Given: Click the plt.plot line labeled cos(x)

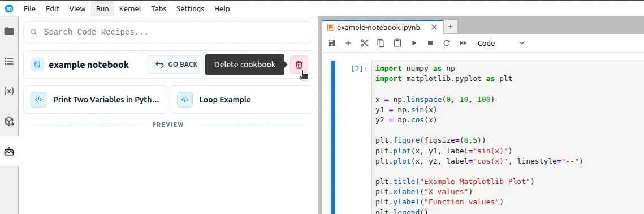Looking at the screenshot, I should 479,161.
